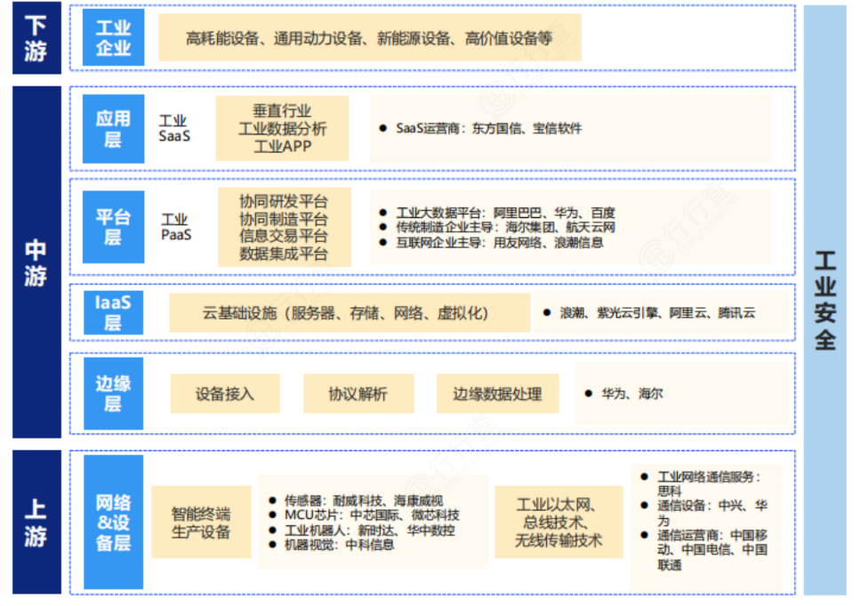Click the 工业以太网 总线技术 box

(558, 522)
